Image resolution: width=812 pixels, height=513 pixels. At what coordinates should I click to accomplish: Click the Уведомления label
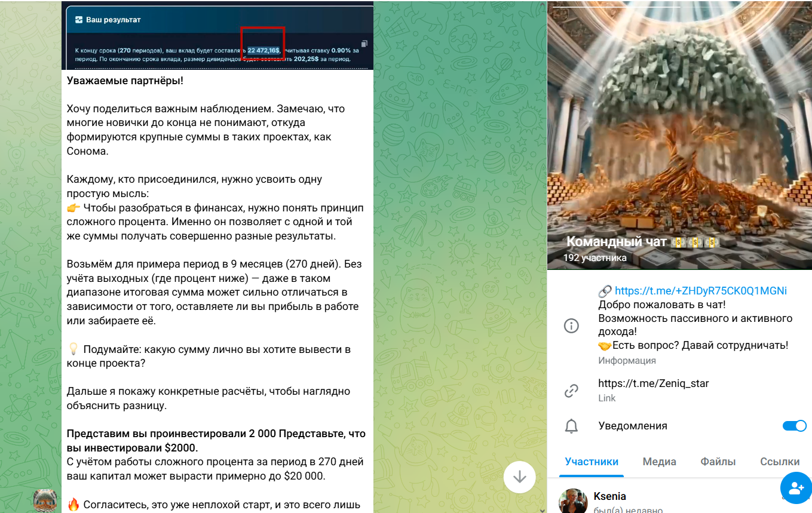[x=633, y=426]
